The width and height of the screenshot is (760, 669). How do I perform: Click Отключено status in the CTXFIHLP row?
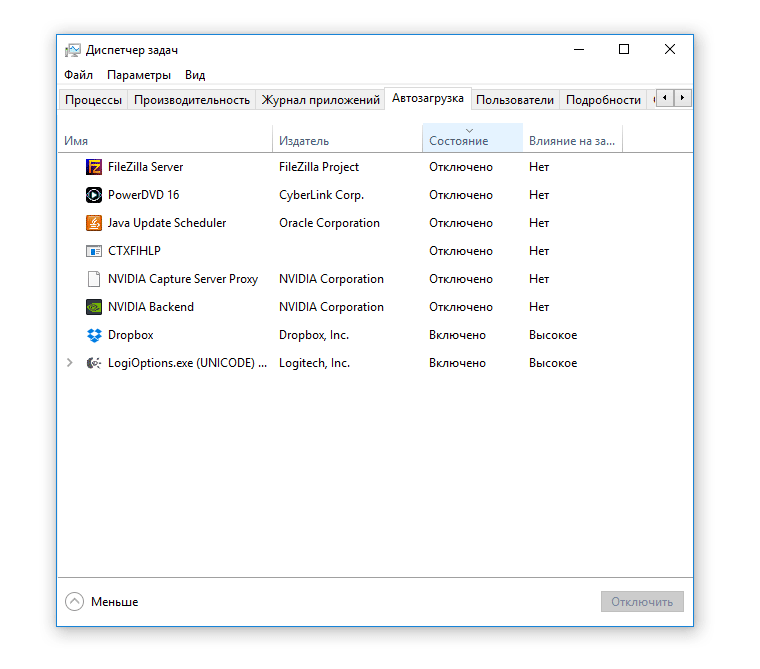tap(460, 251)
